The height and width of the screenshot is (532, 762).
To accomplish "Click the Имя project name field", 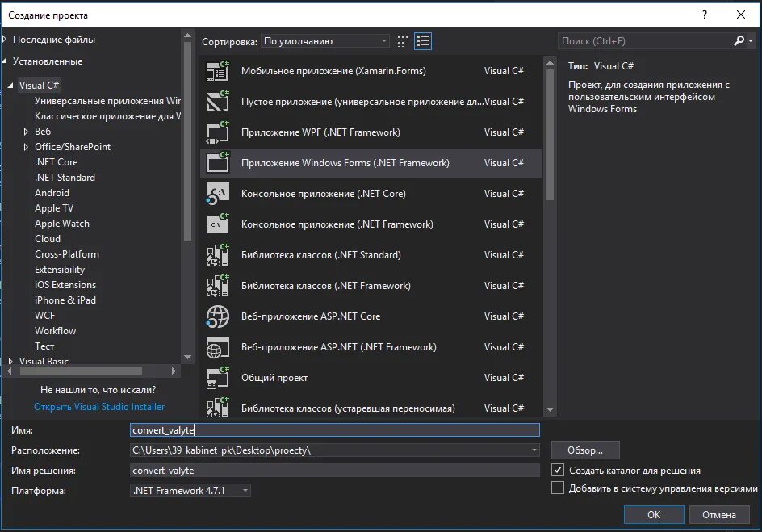I will pos(335,430).
